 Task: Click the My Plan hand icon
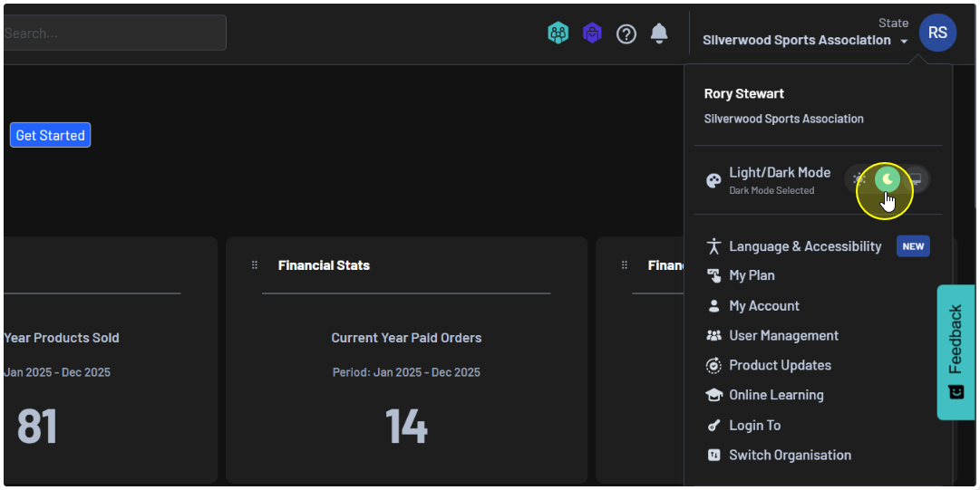(713, 275)
